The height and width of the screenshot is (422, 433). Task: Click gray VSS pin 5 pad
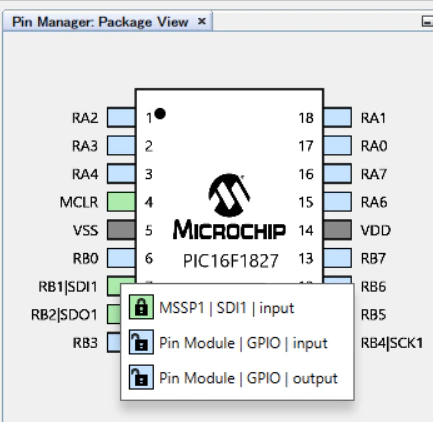(x=121, y=230)
